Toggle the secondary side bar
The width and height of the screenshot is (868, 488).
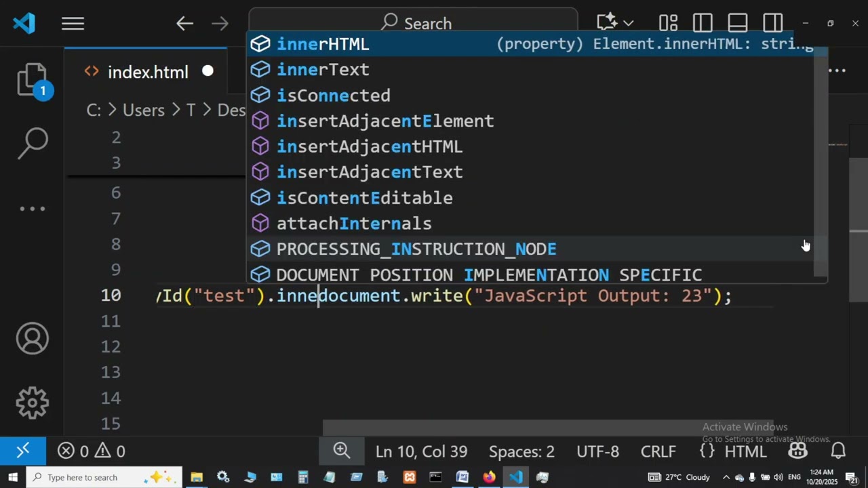pyautogui.click(x=773, y=24)
